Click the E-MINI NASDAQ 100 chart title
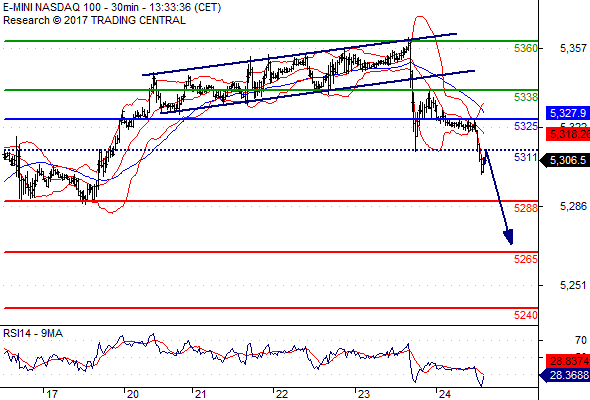The image size is (590, 400). tap(112, 7)
